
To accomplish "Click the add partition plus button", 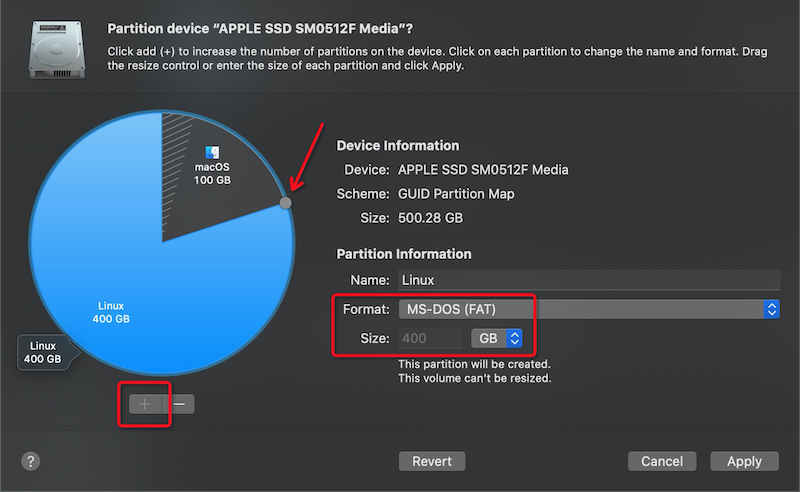I will coord(145,404).
